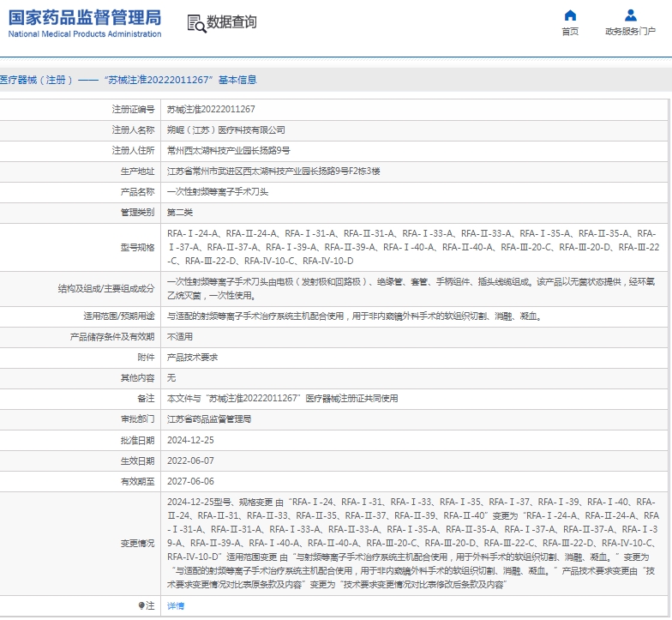The image size is (672, 620).
Task: Click the 备注 remark text value
Action: tap(283, 398)
